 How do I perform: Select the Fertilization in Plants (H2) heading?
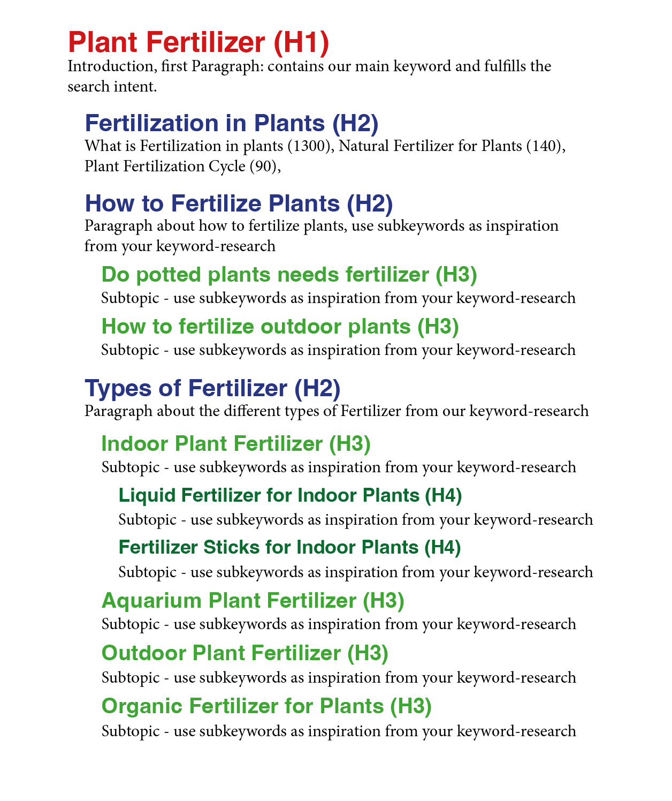tap(232, 123)
